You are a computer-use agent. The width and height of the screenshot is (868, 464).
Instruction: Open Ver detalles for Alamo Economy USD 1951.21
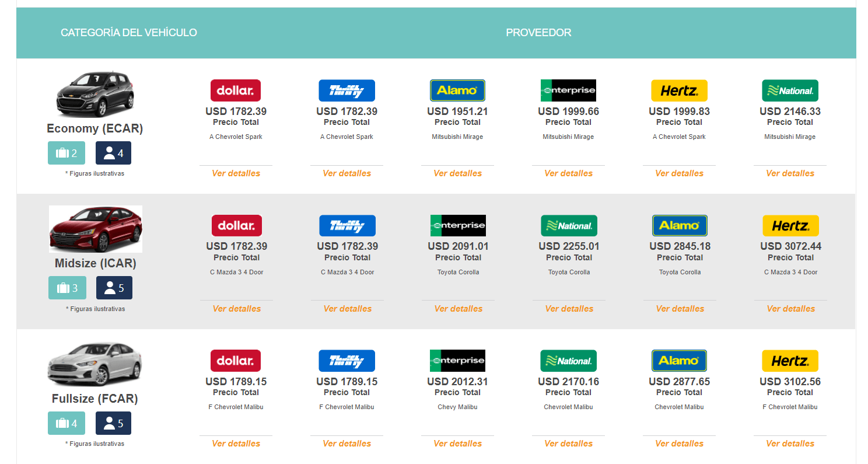(458, 173)
